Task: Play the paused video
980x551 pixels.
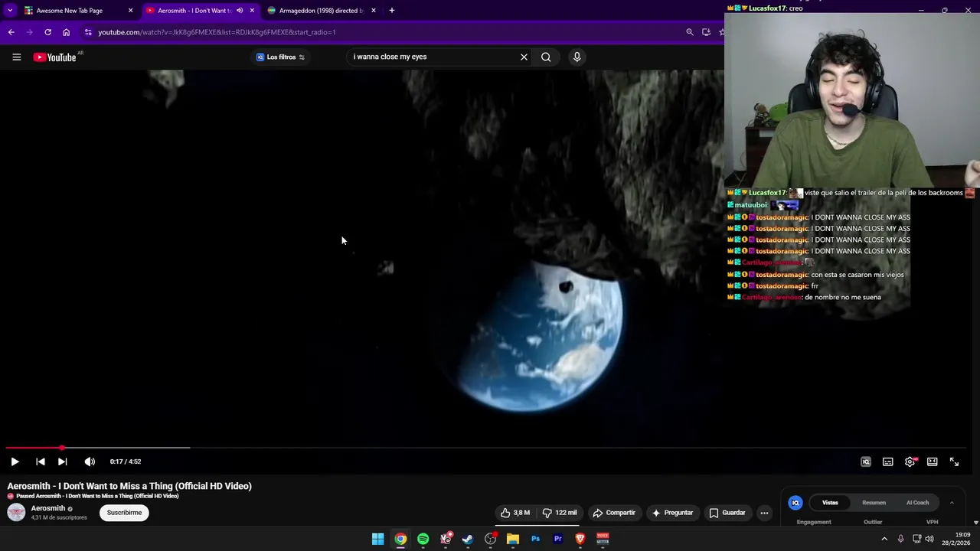Action: coord(15,461)
